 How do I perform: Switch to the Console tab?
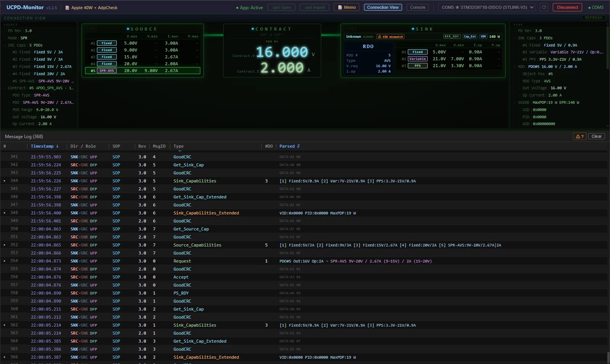click(x=418, y=7)
